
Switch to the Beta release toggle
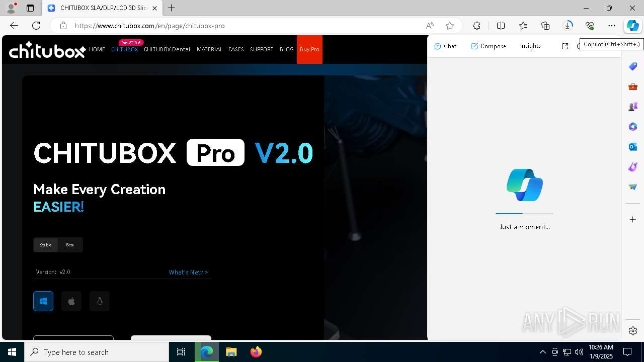click(70, 245)
